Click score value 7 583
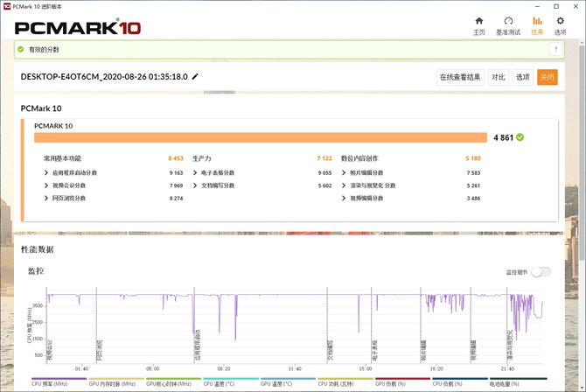Viewport: 586px width, 392px height. [x=473, y=172]
